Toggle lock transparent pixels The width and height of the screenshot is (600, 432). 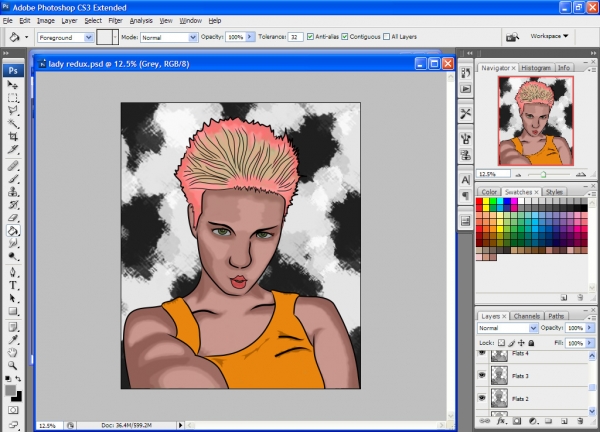click(501, 343)
